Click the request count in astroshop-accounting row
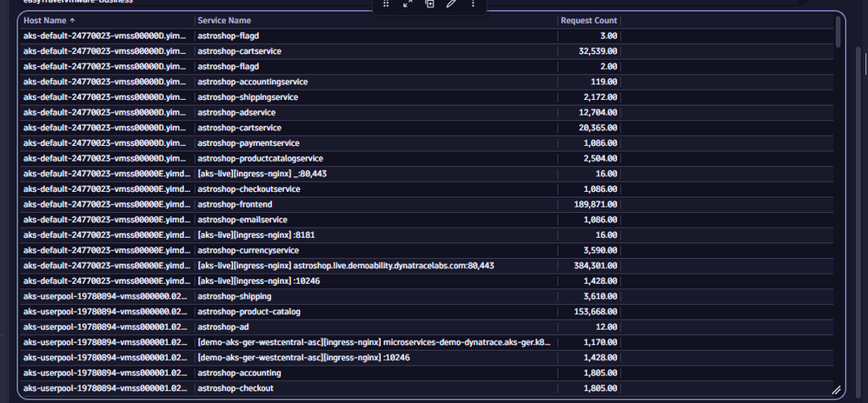The image size is (868, 403). tap(600, 373)
